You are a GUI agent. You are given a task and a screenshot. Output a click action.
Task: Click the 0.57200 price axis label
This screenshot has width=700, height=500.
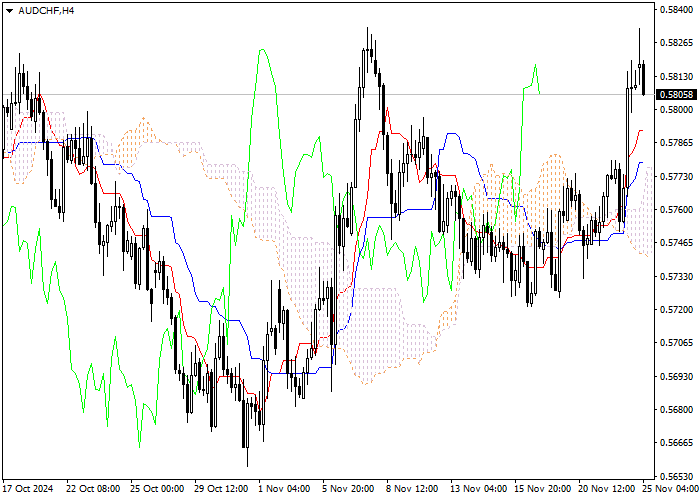pyautogui.click(x=676, y=309)
